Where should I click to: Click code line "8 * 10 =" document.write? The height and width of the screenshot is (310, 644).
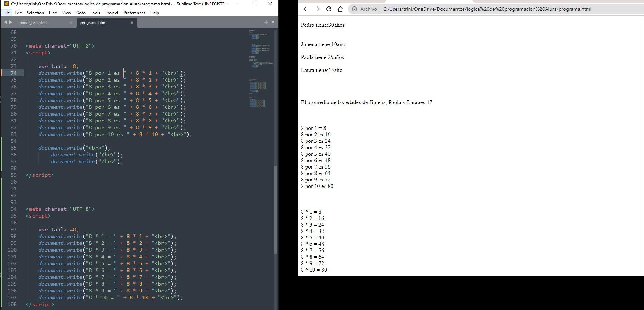point(111,297)
